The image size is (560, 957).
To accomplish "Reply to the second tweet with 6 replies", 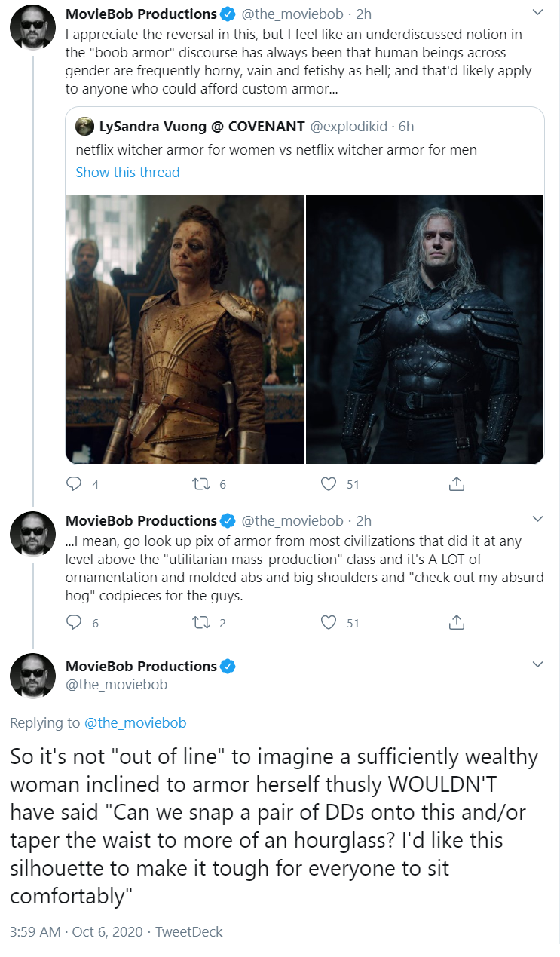I will tap(74, 622).
